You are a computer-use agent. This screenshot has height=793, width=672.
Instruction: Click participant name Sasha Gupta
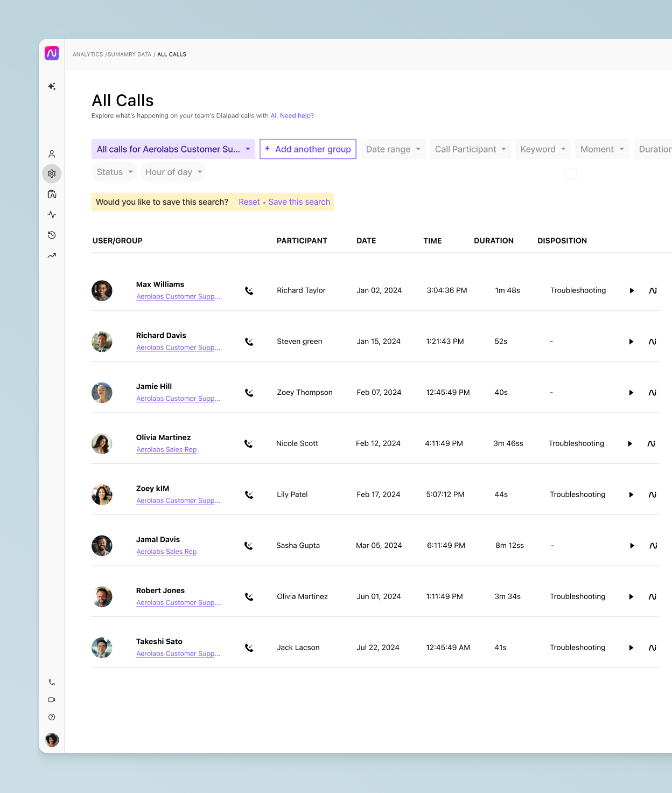point(298,546)
